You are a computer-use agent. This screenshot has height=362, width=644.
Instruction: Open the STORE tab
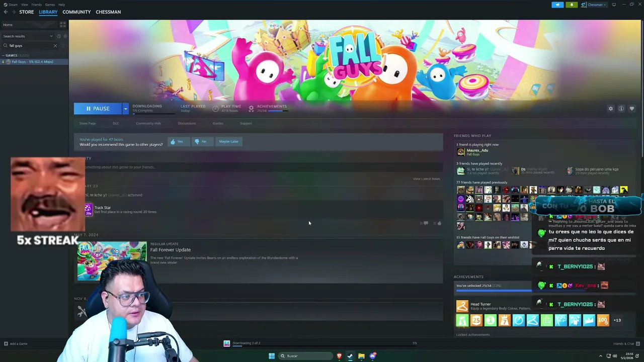(27, 12)
